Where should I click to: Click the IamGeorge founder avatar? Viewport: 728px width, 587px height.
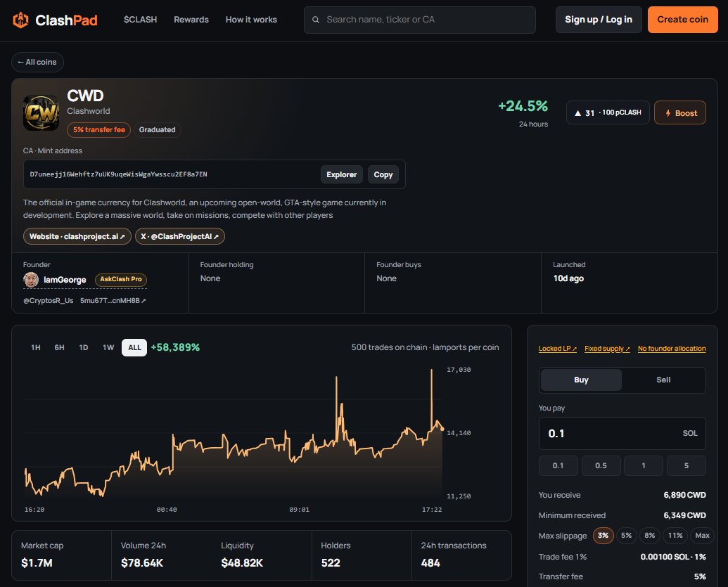tap(31, 280)
